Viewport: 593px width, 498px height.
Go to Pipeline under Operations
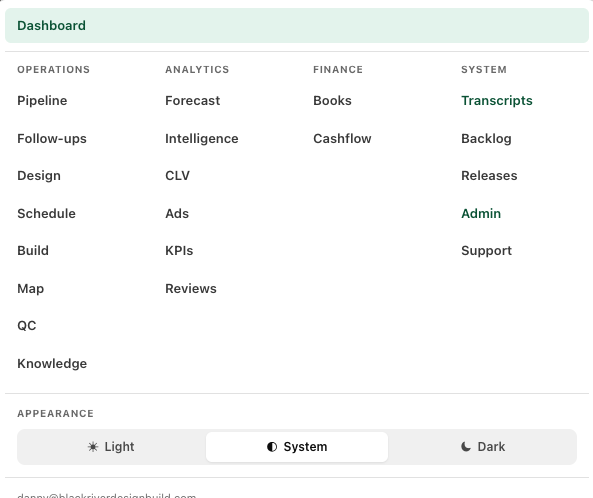[x=42, y=101]
